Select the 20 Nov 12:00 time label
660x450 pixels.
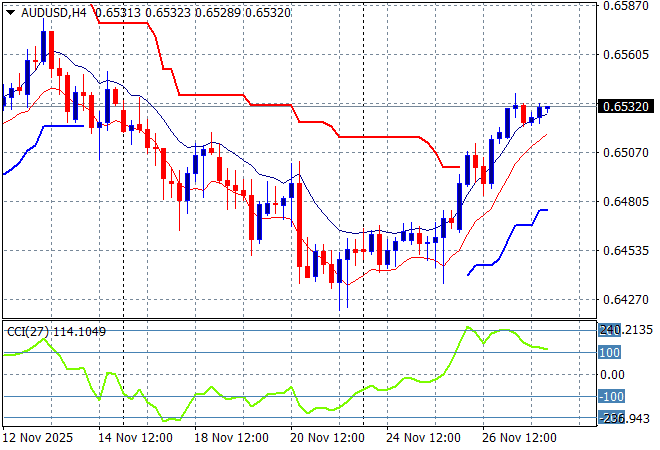pyautogui.click(x=327, y=438)
